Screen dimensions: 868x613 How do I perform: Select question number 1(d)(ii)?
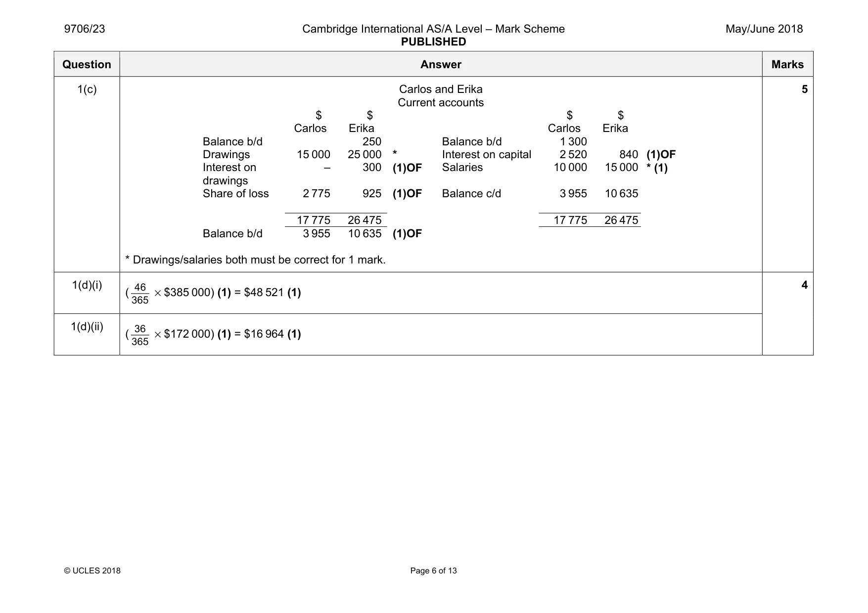tap(87, 327)
